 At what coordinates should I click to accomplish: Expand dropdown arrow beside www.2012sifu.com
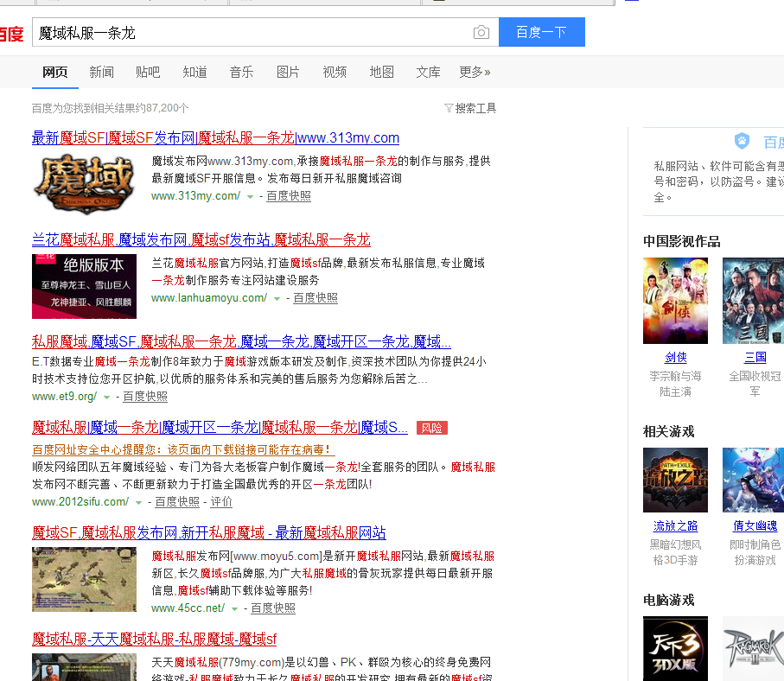pos(138,502)
